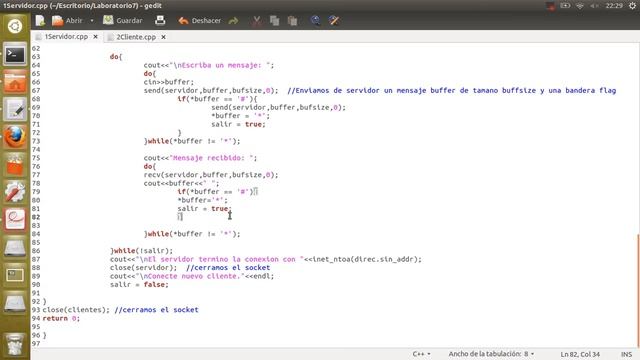Click the '//cerramos el socket' comment on line 88

[228, 268]
